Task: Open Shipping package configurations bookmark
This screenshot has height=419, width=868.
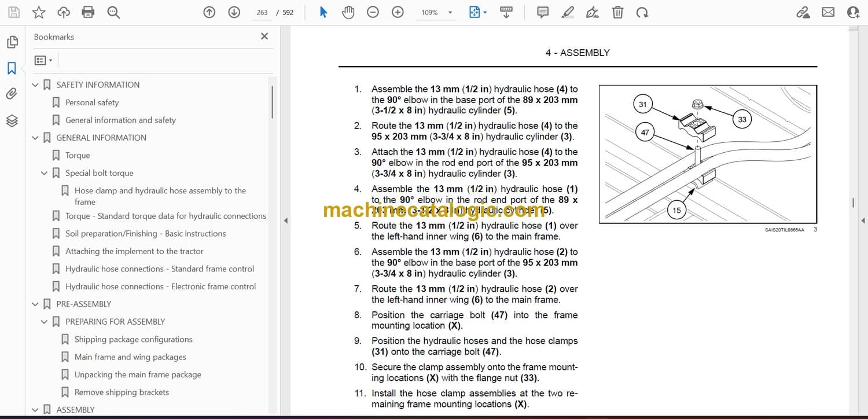Action: [x=134, y=339]
